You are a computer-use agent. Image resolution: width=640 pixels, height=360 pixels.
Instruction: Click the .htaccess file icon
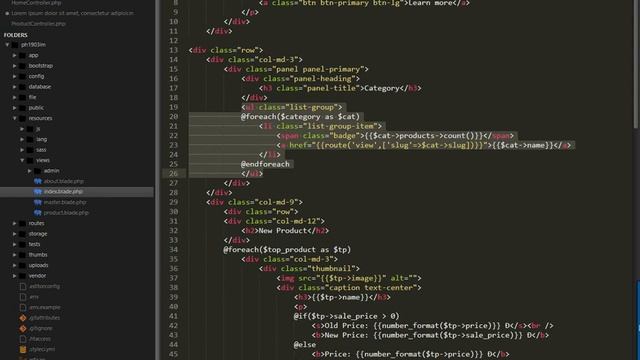23,339
